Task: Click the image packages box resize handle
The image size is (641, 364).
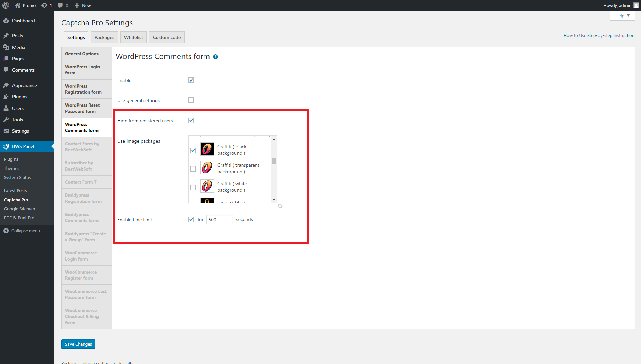Action: tap(280, 206)
